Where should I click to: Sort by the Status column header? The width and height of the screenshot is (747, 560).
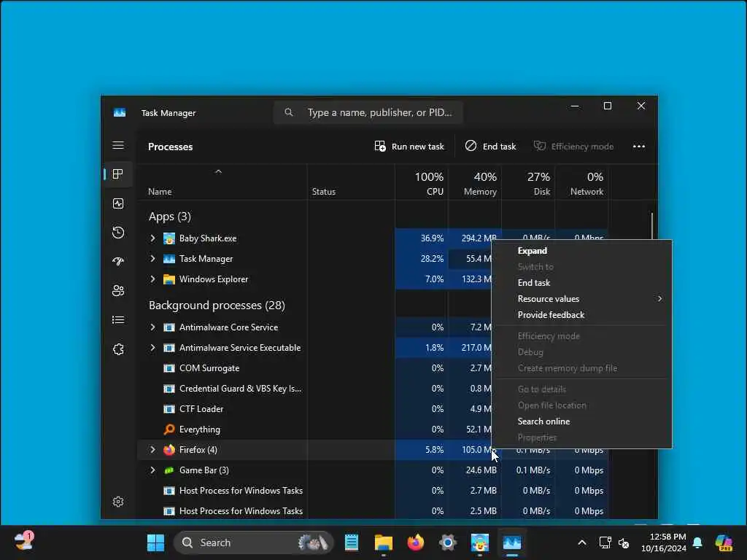[x=351, y=183]
